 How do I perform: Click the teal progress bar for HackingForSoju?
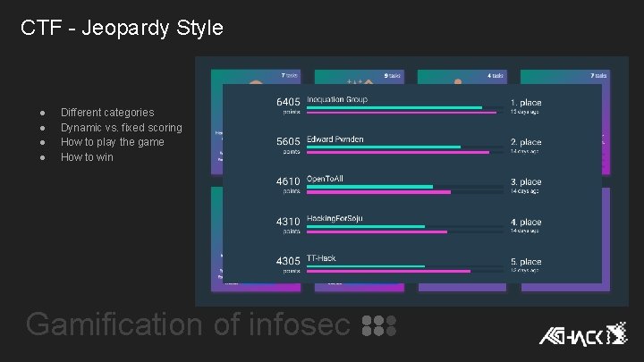tap(366, 226)
